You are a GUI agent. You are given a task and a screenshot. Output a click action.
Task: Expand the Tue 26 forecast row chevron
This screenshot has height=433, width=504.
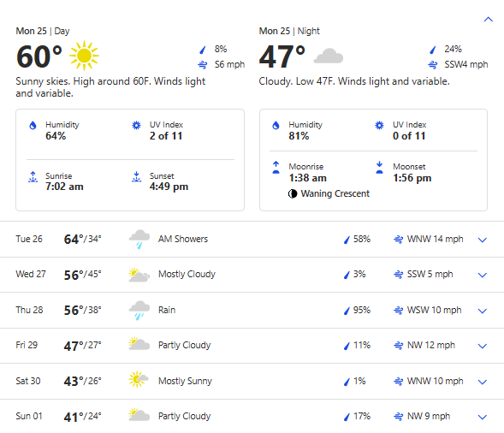[x=482, y=240]
